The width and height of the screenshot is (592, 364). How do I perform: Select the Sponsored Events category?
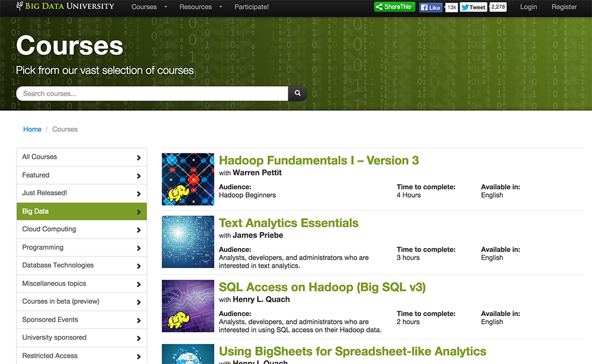click(x=82, y=320)
